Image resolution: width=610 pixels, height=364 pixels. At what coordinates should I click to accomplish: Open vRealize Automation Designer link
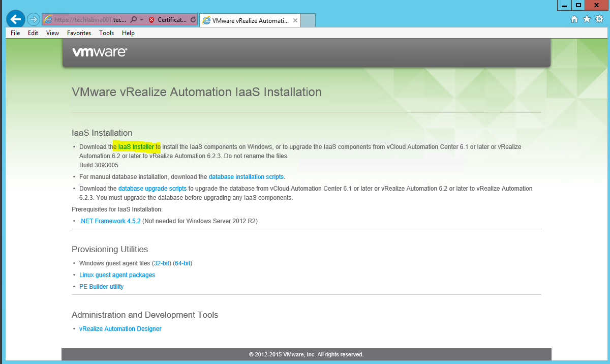pos(120,329)
